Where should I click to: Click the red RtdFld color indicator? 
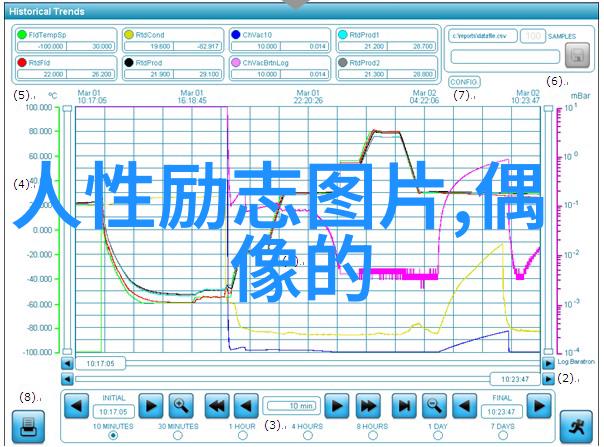point(22,62)
